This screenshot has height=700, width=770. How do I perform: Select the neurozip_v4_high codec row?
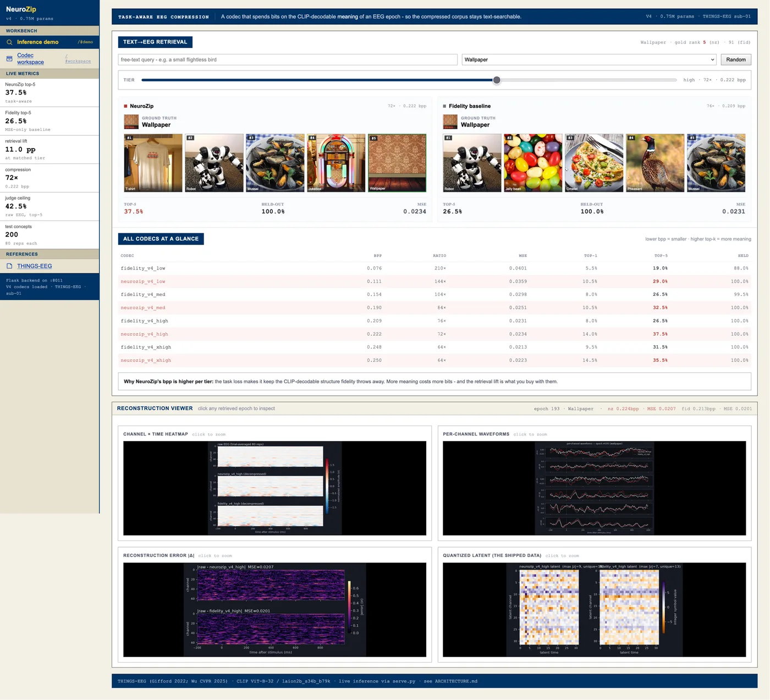435,334
